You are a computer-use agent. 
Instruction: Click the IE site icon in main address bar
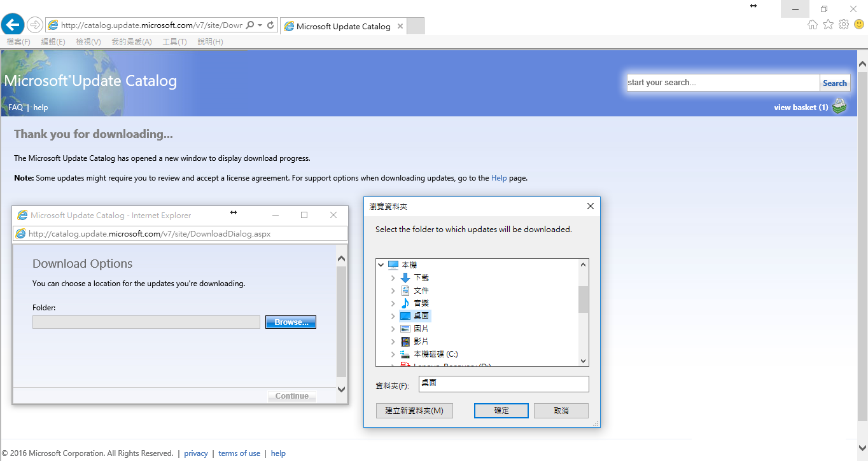53,25
